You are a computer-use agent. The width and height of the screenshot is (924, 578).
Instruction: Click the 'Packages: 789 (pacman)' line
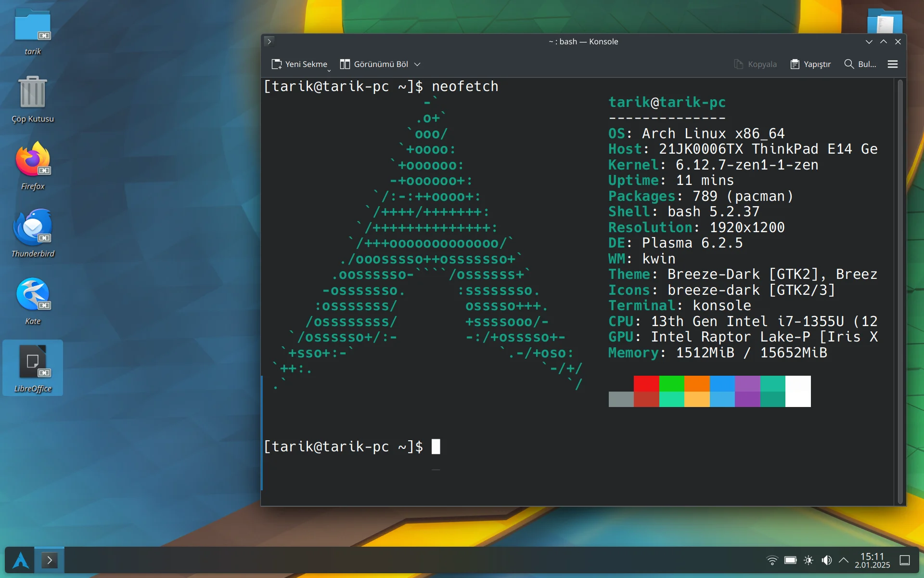point(701,196)
